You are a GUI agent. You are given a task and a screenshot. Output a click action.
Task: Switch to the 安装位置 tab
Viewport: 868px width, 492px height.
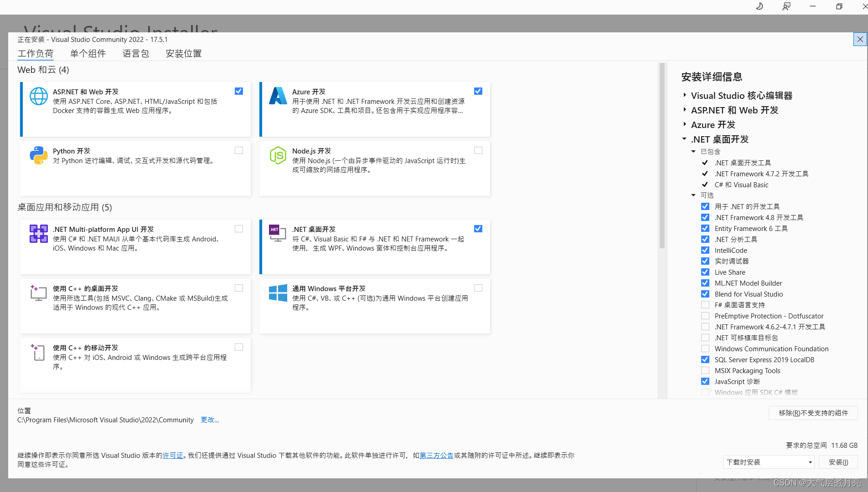(184, 53)
